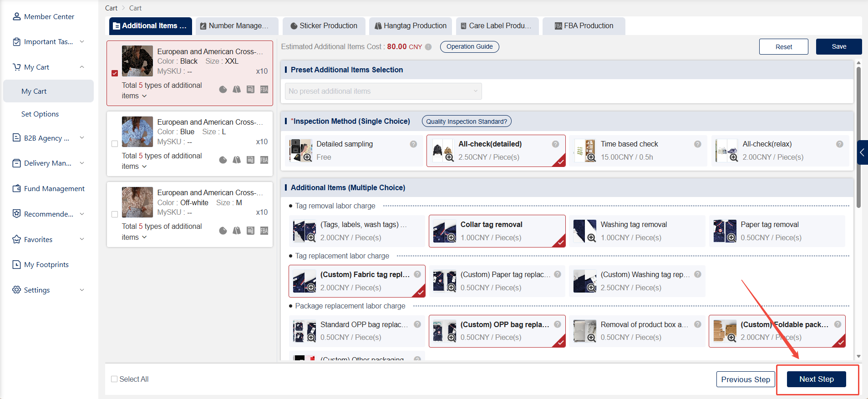This screenshot has width=868, height=399.
Task: Open the Operation Guide
Action: [x=470, y=46]
